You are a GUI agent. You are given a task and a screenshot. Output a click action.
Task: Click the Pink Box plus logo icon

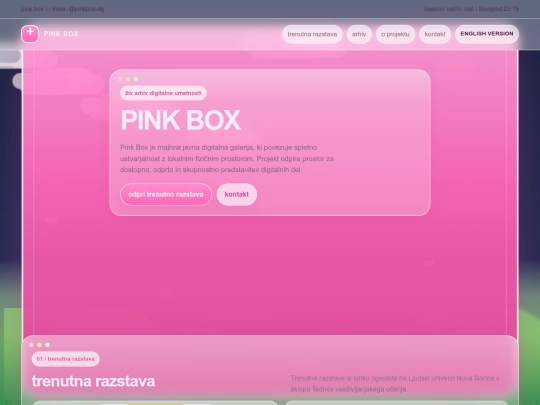pyautogui.click(x=30, y=34)
